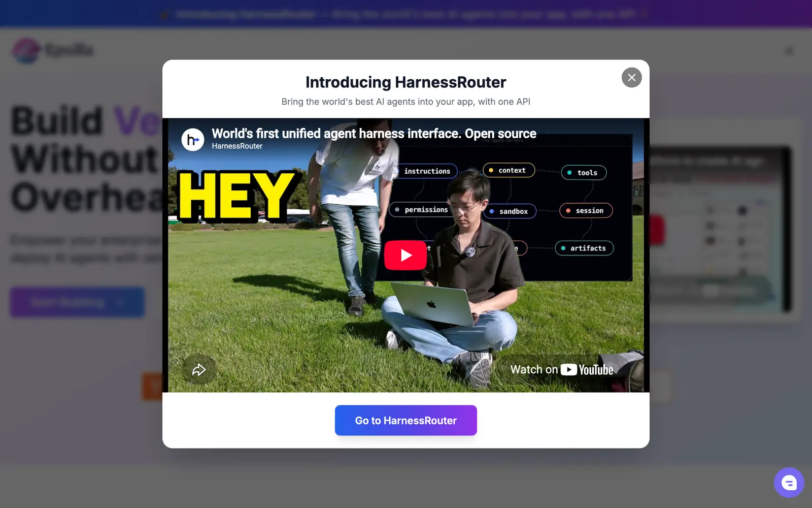This screenshot has height=508, width=812.
Task: Open the menu icon at top right of header
Action: pyautogui.click(x=789, y=51)
